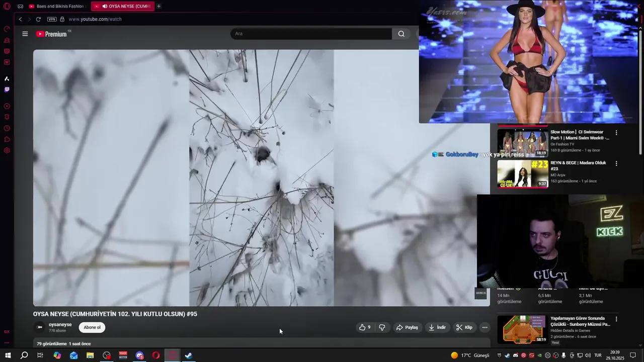This screenshot has height=362, width=644.
Task: Open Opera sidebar settings gear
Action: point(7,150)
